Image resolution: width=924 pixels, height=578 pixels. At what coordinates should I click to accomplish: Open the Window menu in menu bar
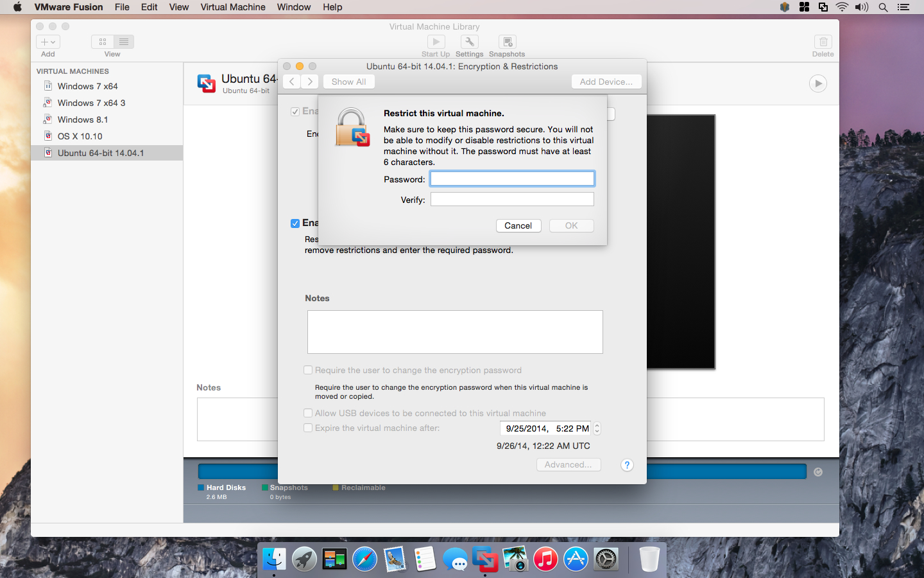(293, 7)
